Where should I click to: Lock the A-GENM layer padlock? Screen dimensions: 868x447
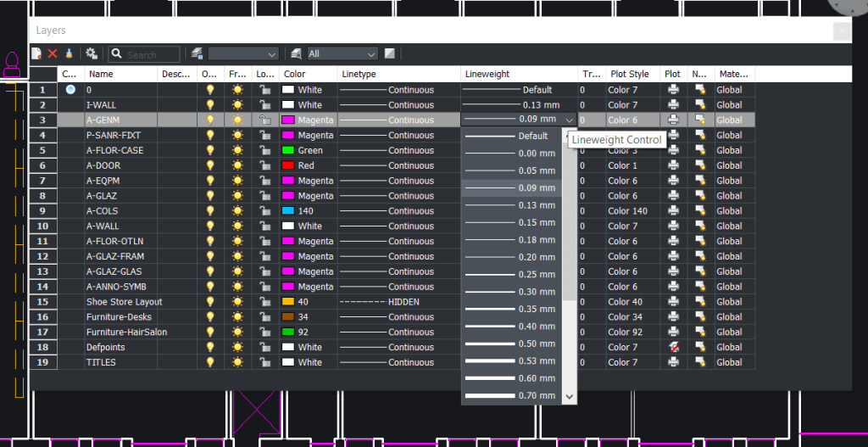(x=265, y=120)
